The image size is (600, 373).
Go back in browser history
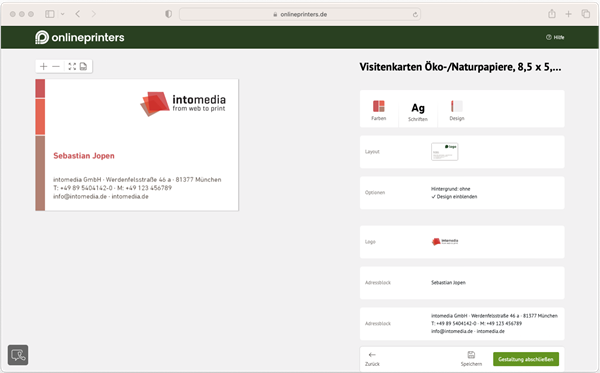(x=78, y=14)
